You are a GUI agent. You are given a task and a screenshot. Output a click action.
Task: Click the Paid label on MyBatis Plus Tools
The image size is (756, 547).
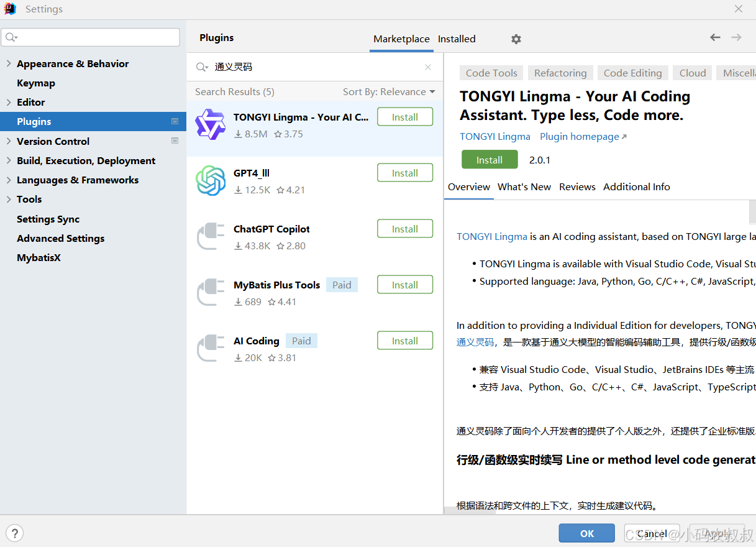[x=342, y=285]
